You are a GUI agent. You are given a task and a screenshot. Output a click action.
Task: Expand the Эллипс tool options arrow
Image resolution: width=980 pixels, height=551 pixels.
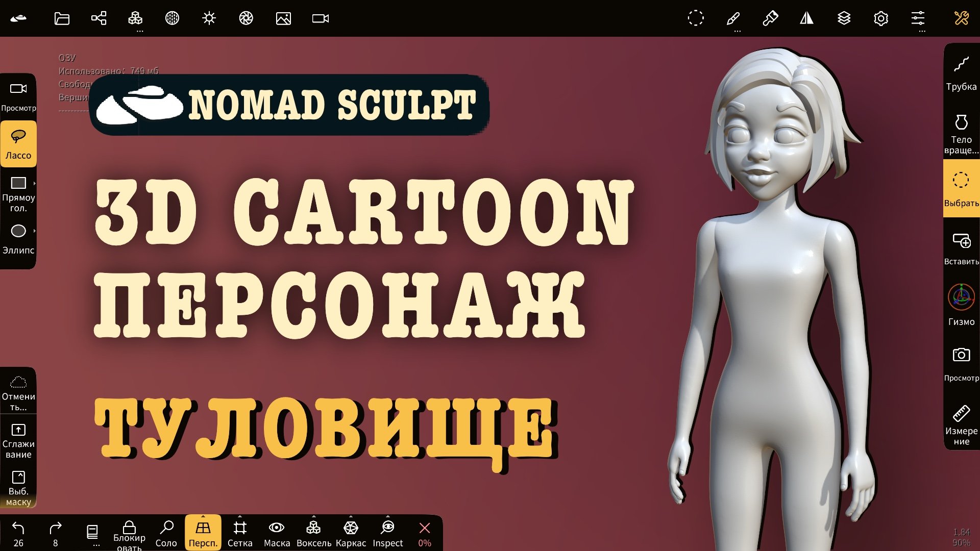click(35, 231)
